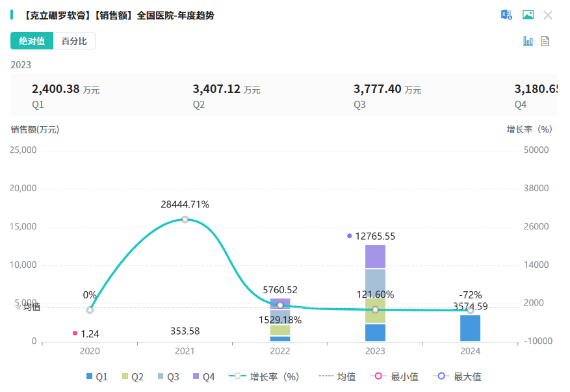Toggle 增长率 (%) line in legend
This screenshot has height=392, width=570.
click(x=264, y=377)
